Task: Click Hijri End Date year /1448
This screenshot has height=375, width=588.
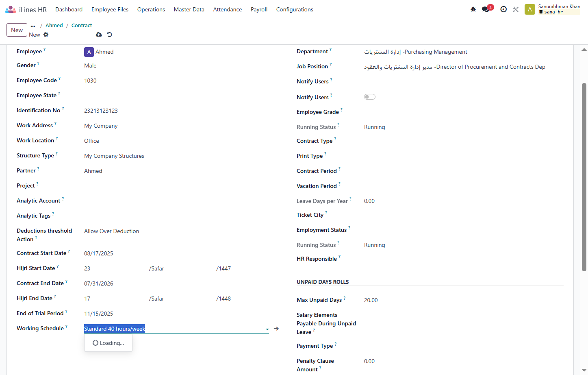Action: 223,299
